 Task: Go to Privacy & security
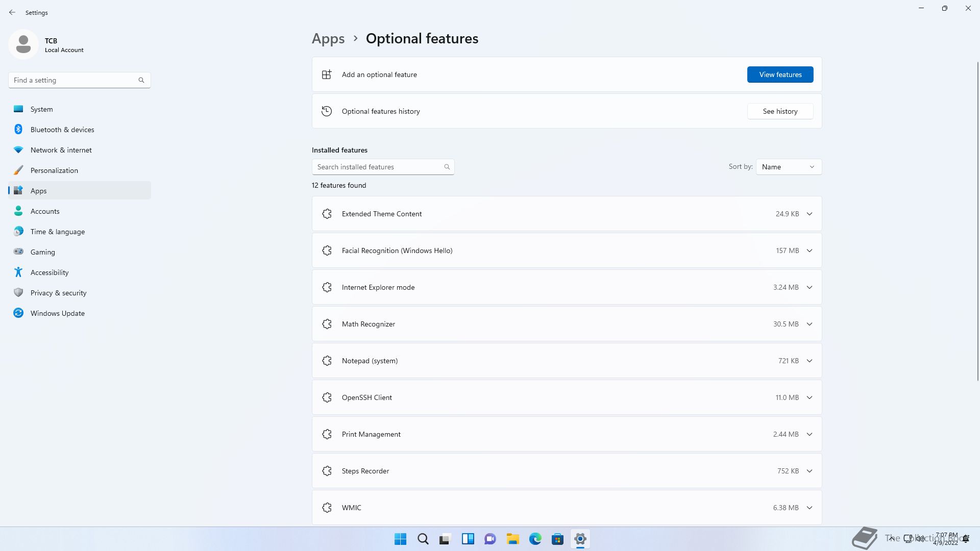tap(80, 293)
